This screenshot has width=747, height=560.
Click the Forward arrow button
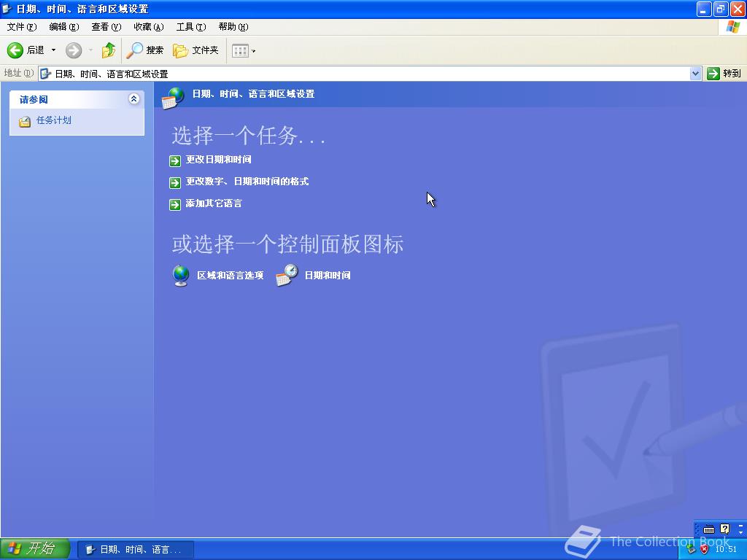tap(74, 50)
